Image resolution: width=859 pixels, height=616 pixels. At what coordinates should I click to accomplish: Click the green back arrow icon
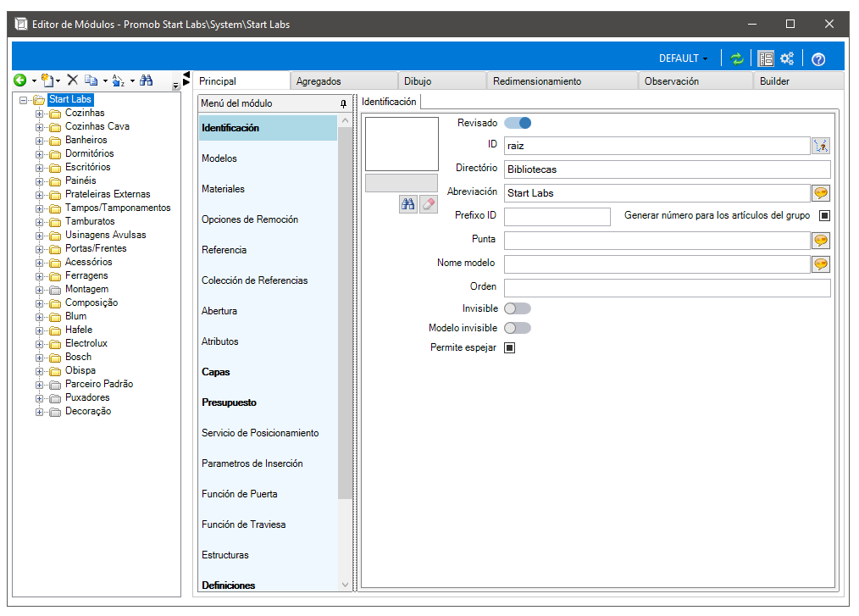(19, 80)
